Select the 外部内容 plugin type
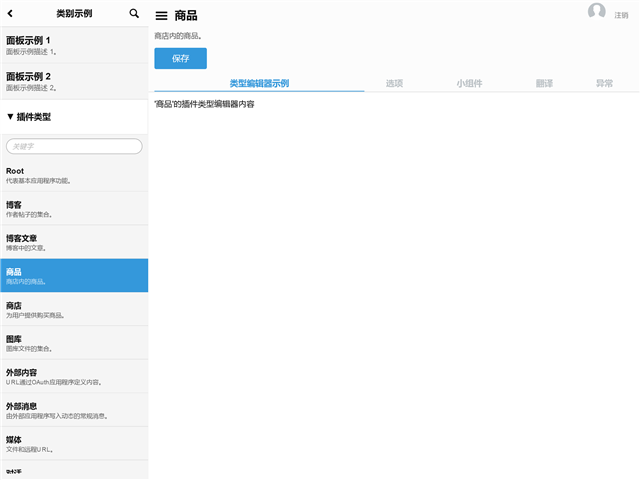Screen dimensions: 640x480 (x=74, y=376)
